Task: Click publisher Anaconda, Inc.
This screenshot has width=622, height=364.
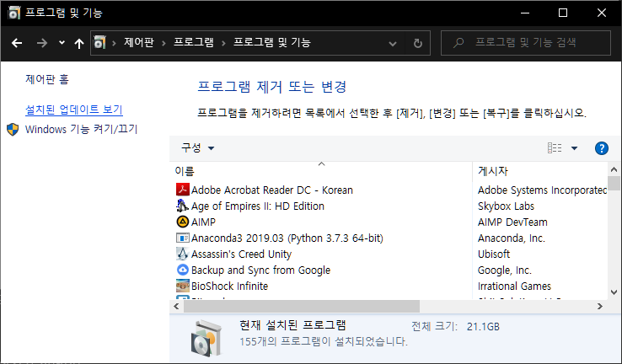Action: coord(512,238)
